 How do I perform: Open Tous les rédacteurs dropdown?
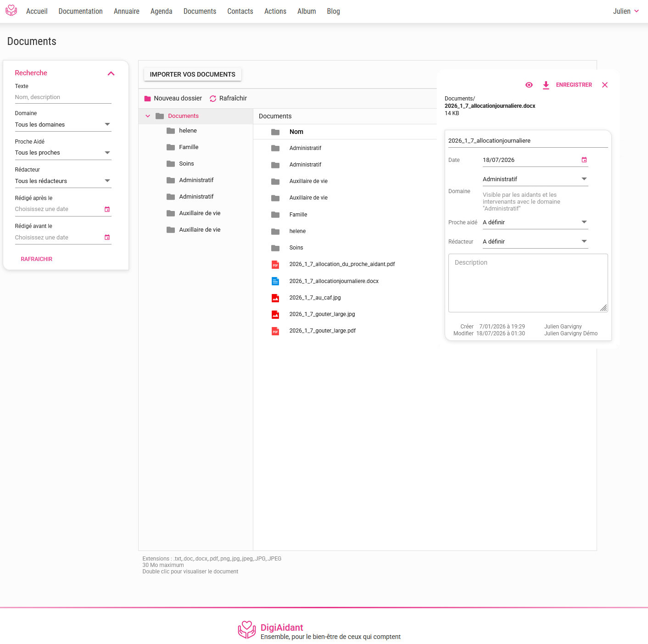coord(63,181)
